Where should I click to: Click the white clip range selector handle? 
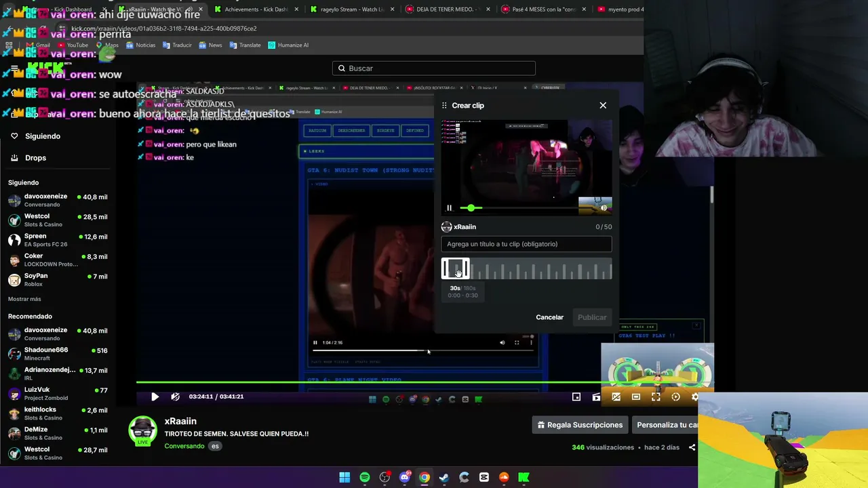coord(455,269)
